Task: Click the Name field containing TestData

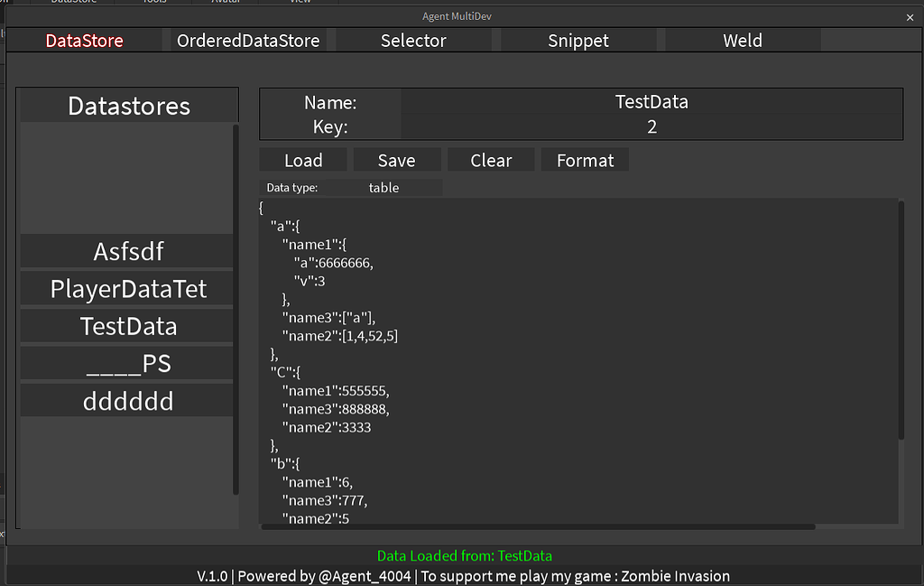Action: click(x=651, y=102)
